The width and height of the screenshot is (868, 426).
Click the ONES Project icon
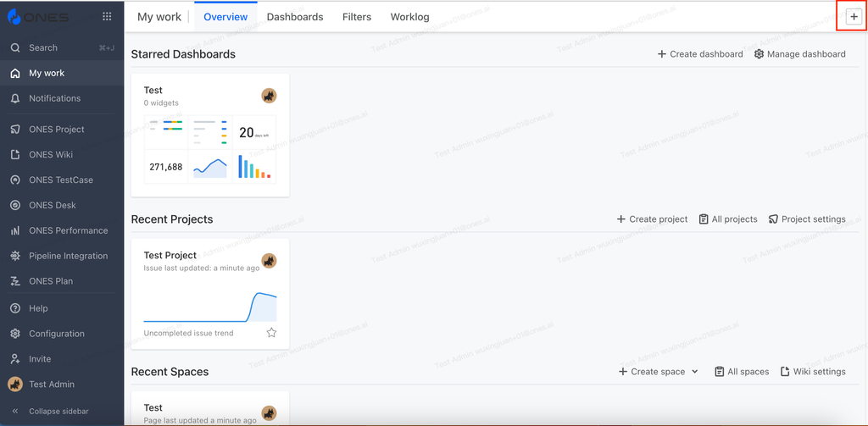(15, 130)
